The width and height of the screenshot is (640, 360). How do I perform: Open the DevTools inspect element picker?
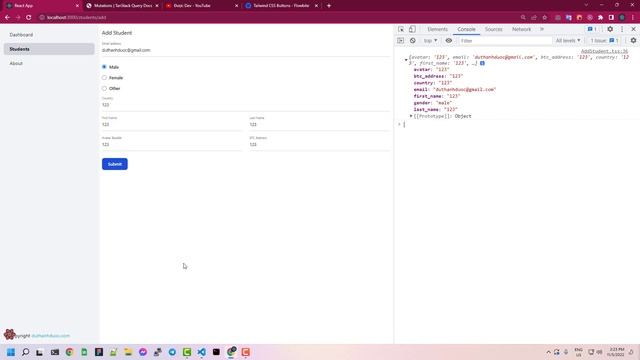(x=401, y=29)
